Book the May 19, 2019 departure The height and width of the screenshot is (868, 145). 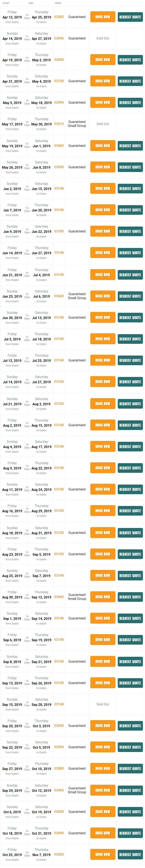click(103, 146)
